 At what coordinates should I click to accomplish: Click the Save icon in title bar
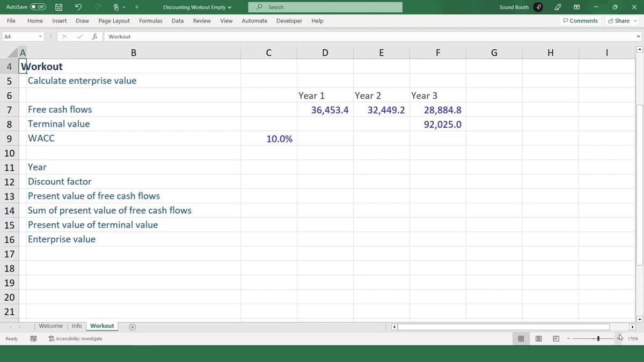coord(59,7)
